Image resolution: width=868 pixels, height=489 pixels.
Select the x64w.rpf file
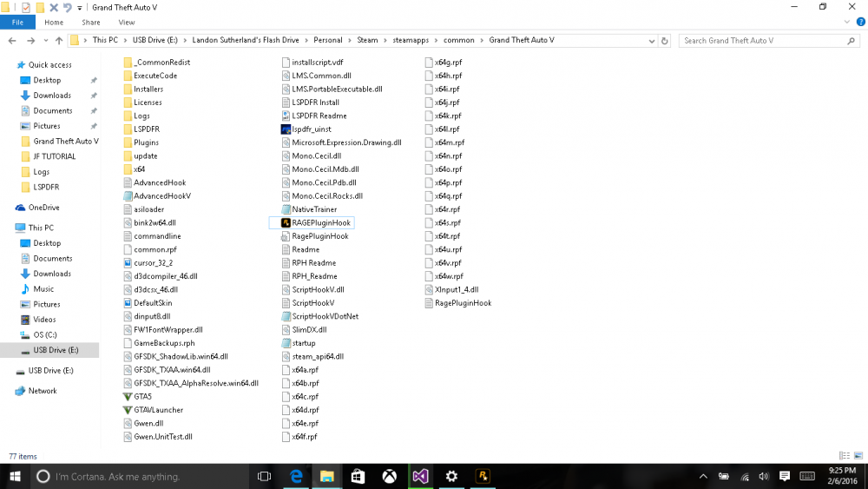[444, 276]
